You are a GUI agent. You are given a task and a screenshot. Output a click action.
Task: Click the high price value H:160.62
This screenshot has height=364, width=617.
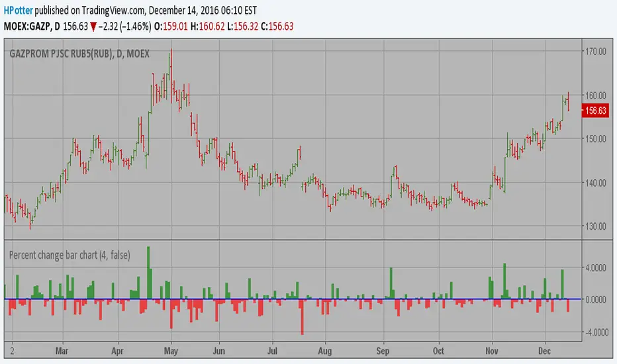[207, 26]
